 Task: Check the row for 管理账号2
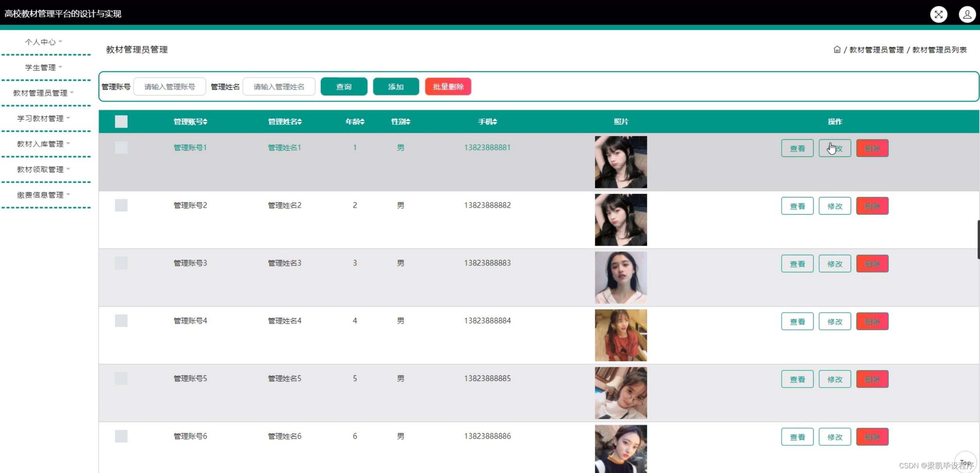[121, 205]
